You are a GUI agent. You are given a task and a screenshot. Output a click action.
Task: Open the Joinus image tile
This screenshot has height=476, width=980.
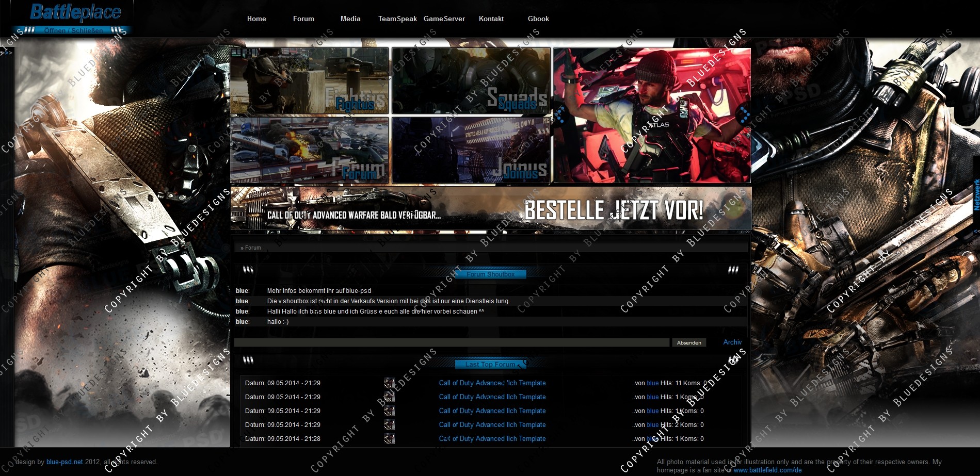tap(471, 150)
